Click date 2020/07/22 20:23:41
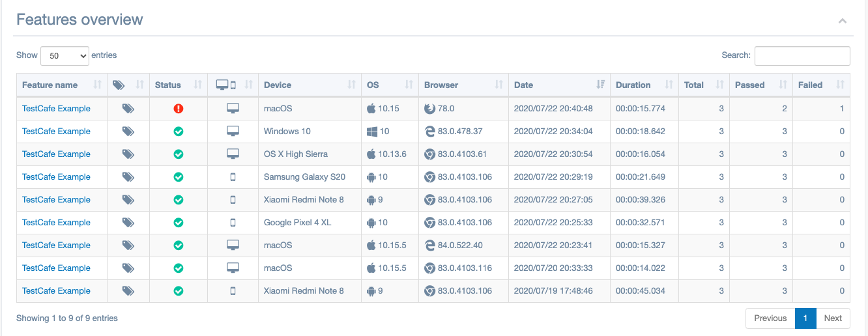The width and height of the screenshot is (868, 336). [x=553, y=245]
